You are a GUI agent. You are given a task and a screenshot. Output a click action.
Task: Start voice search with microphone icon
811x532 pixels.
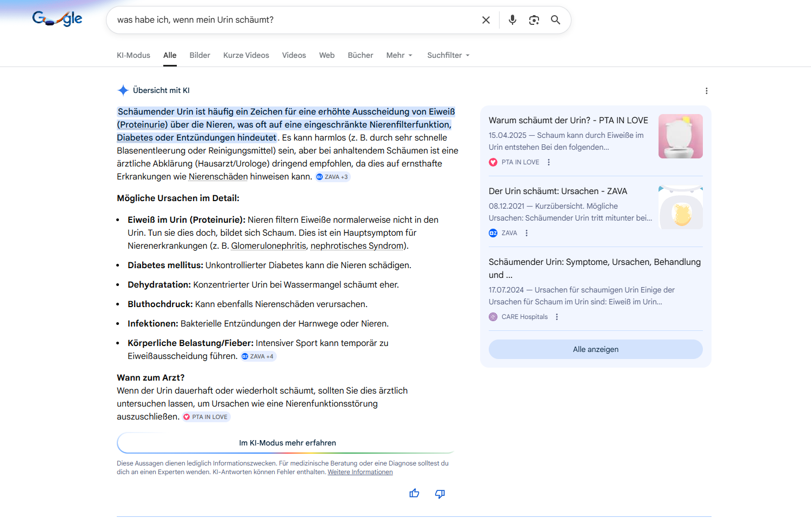(512, 20)
